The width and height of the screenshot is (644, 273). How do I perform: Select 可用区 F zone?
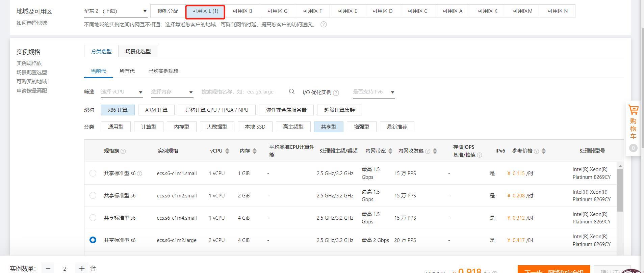click(x=312, y=11)
